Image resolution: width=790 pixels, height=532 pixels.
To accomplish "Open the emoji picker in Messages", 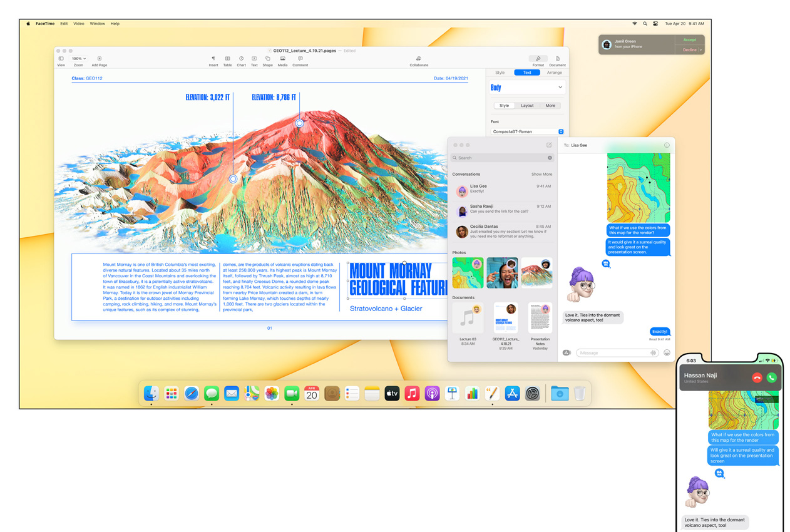I will [x=667, y=353].
